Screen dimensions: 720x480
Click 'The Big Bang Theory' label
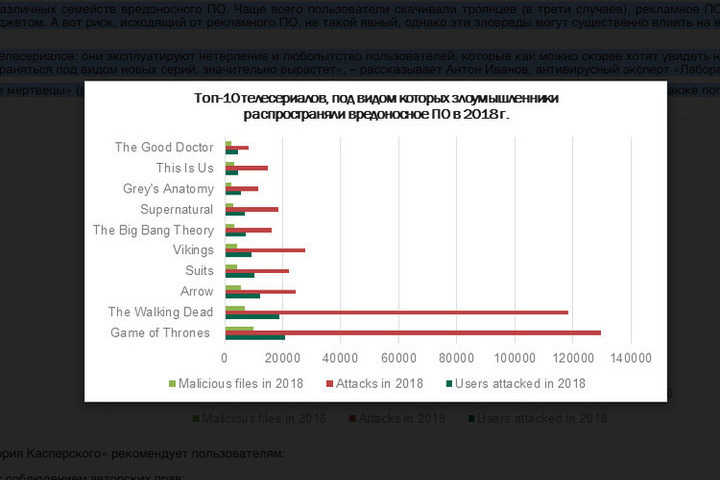pyautogui.click(x=153, y=230)
